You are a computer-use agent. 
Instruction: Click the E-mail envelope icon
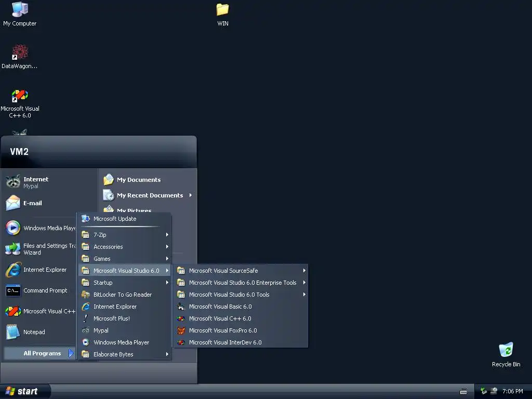pyautogui.click(x=13, y=203)
